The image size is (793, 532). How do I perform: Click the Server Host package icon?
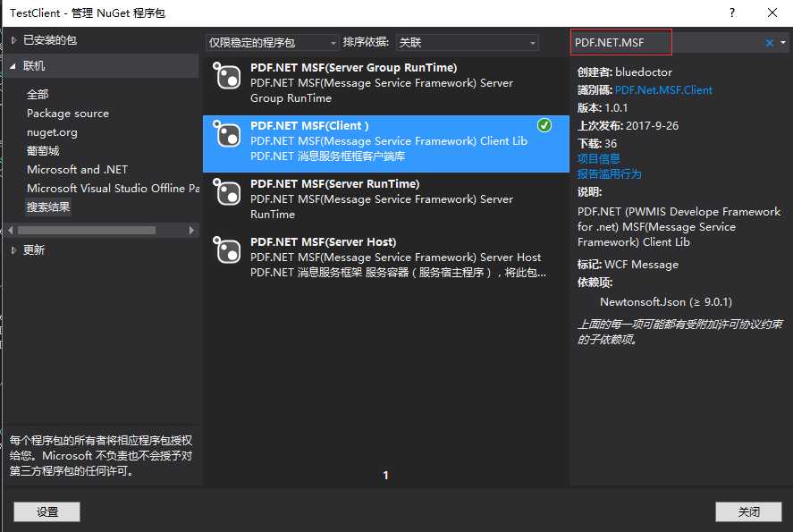click(227, 250)
